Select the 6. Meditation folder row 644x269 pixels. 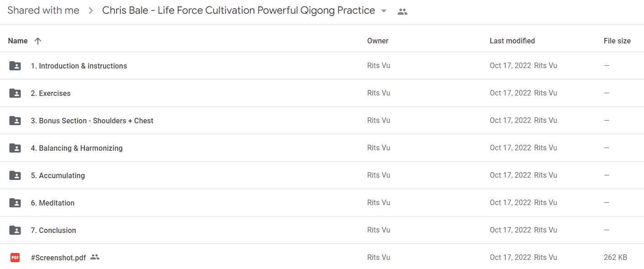point(322,203)
